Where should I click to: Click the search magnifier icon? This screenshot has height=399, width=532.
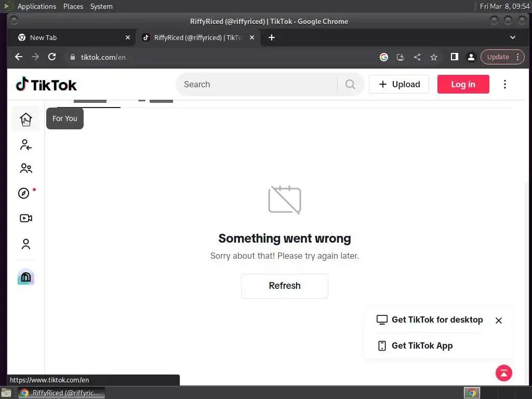(x=350, y=84)
